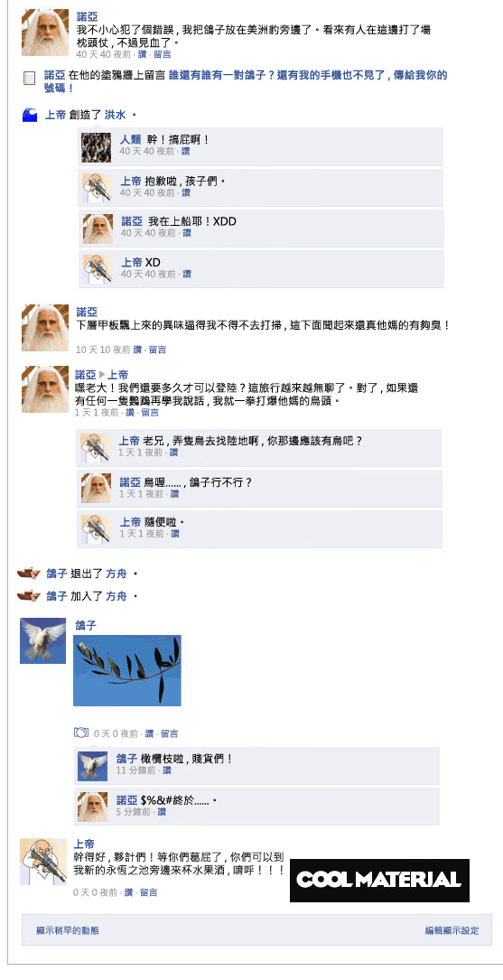Click God's avatar beside the XD comment

98,269
